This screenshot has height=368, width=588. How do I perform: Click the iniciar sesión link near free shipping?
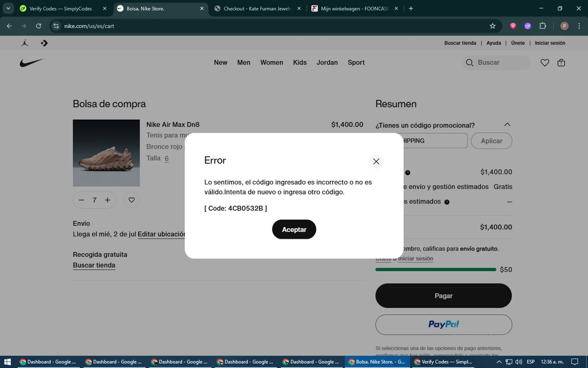(416, 259)
